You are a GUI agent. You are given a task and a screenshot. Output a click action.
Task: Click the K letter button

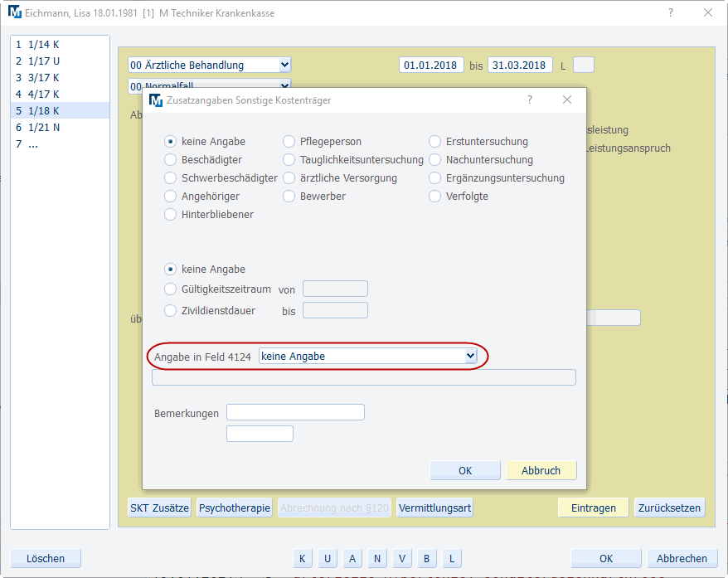point(303,558)
